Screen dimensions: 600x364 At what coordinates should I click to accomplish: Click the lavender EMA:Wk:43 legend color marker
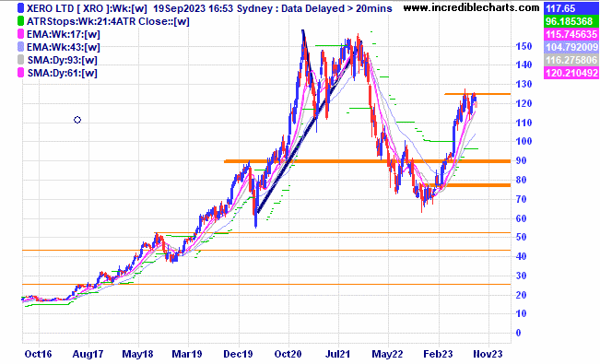click(20, 47)
